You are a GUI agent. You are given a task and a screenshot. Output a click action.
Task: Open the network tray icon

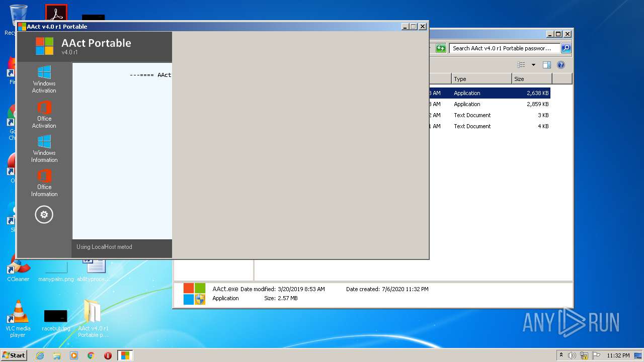[x=584, y=355]
